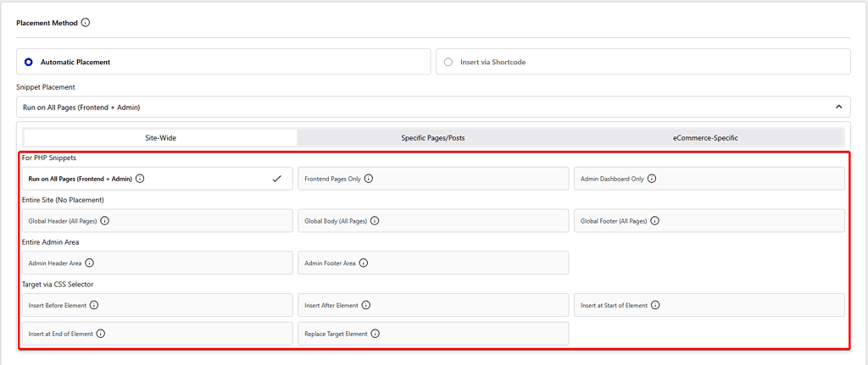Click info icon next to Placement Method
The image size is (868, 365).
[x=86, y=23]
